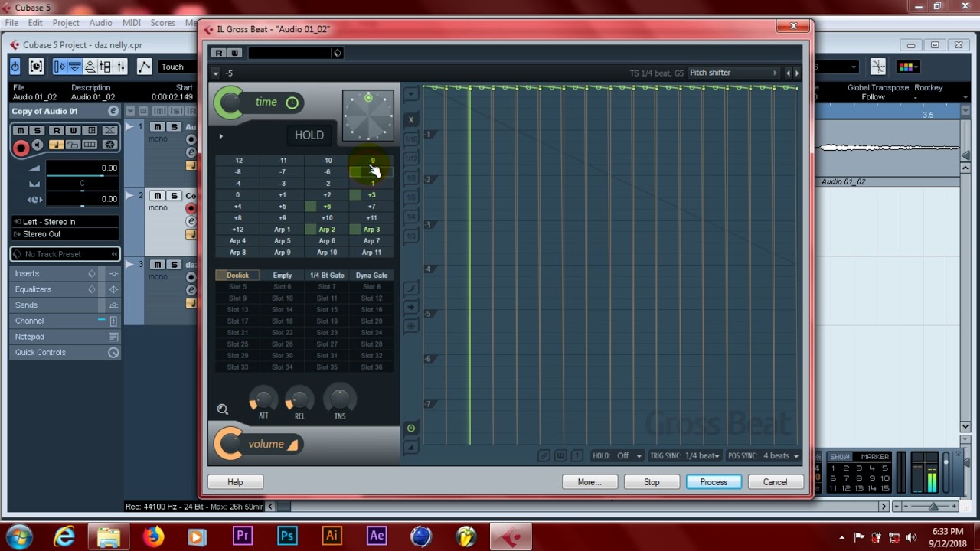Click the Windows Start button
The width and height of the screenshot is (980, 551).
(x=18, y=536)
